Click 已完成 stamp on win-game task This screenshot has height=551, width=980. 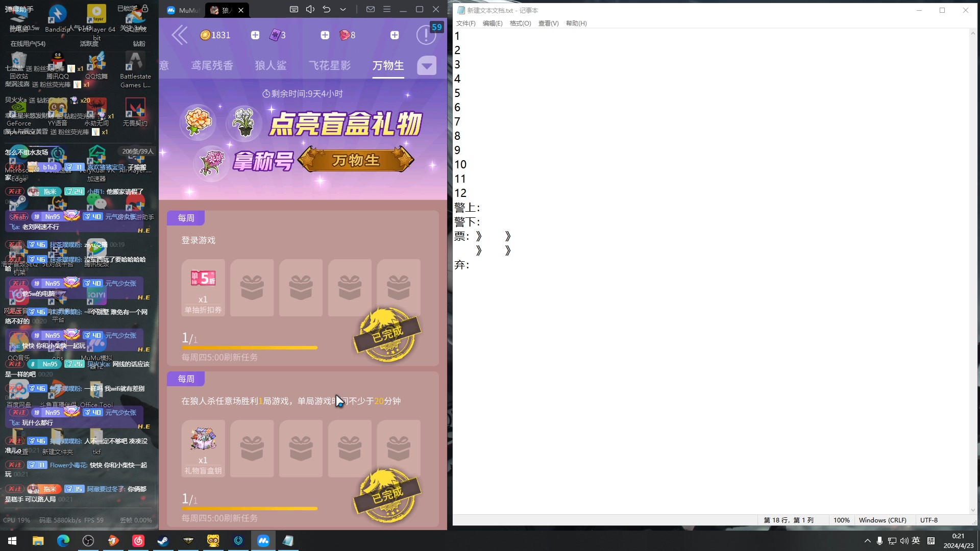point(387,495)
